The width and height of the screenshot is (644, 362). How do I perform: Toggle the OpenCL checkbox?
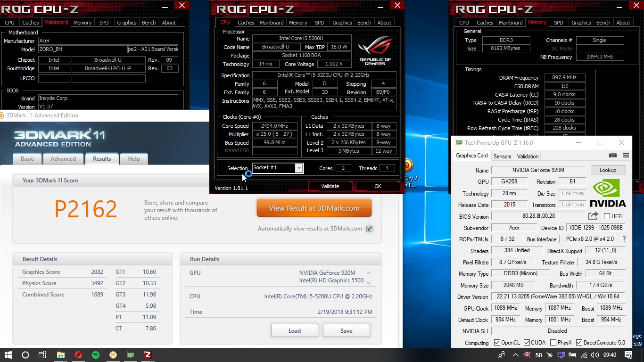(497, 343)
